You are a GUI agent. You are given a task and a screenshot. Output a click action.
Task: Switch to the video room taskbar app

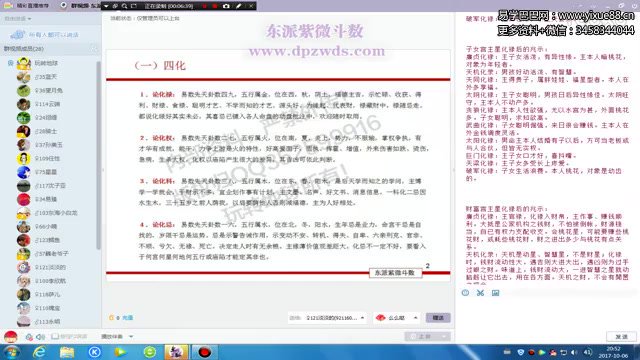point(176,352)
